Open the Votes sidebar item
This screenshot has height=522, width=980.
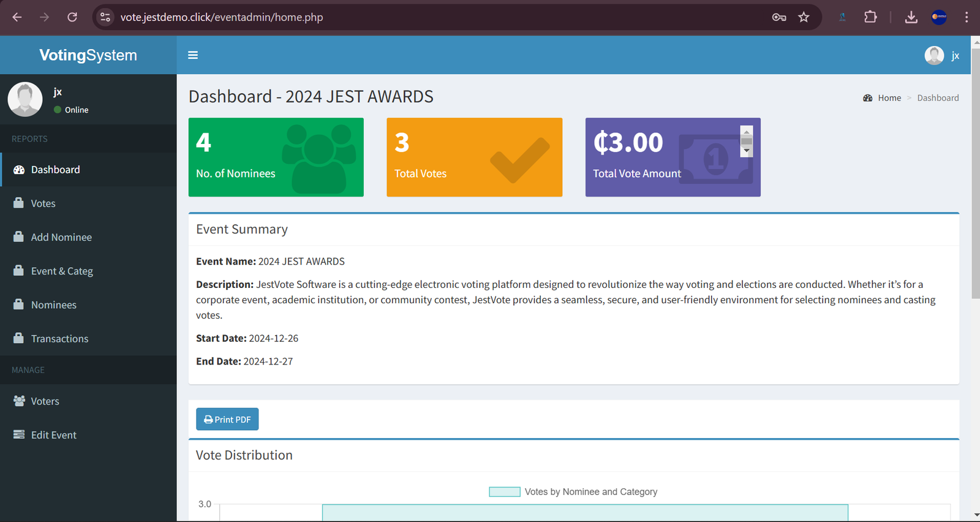pos(43,203)
